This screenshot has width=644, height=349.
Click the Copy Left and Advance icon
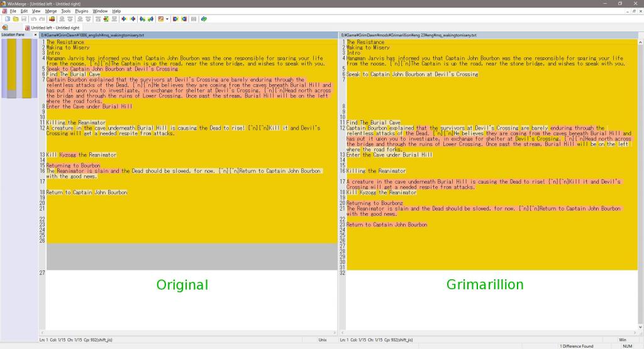click(x=150, y=19)
